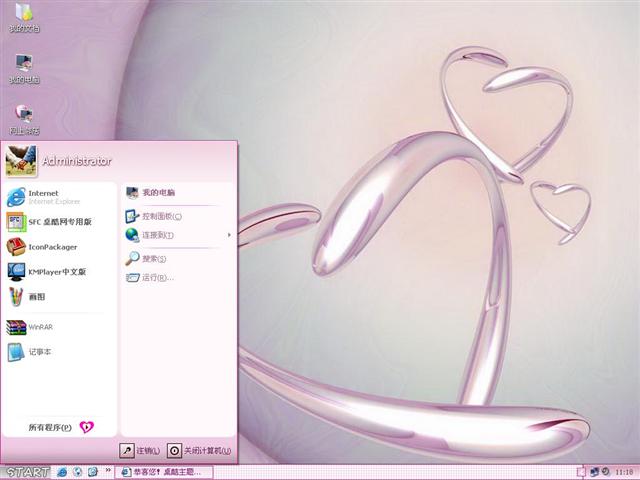Open IconPackager in the Start menu
The width and height of the screenshot is (640, 480).
coord(52,247)
